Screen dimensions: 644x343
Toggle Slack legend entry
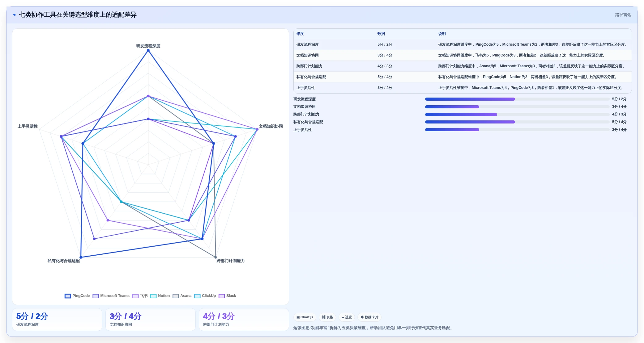pyautogui.click(x=227, y=296)
